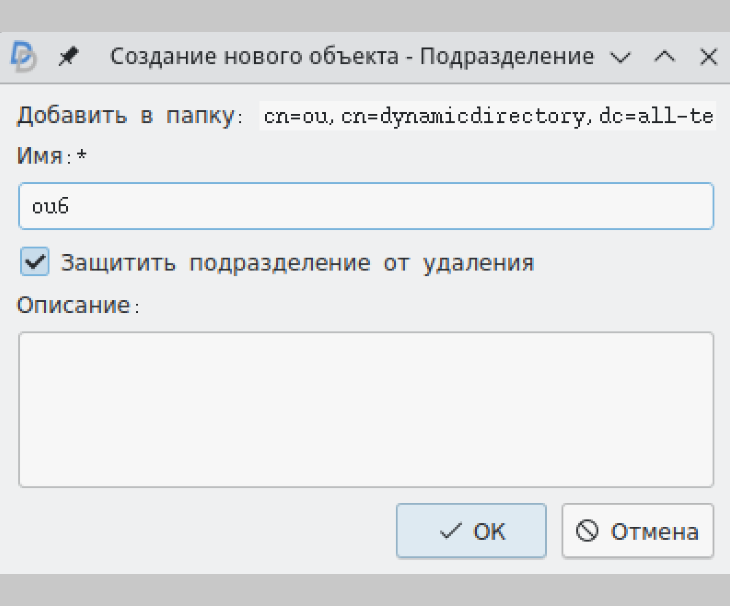Maximize dialog using the up chevron
Screen dimensions: 730x606
pyautogui.click(x=664, y=57)
